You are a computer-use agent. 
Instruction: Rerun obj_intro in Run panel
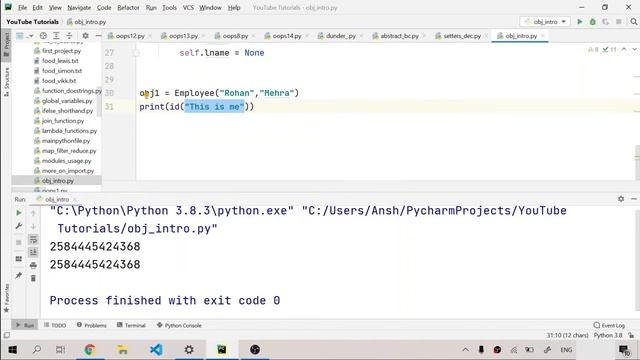(18, 213)
